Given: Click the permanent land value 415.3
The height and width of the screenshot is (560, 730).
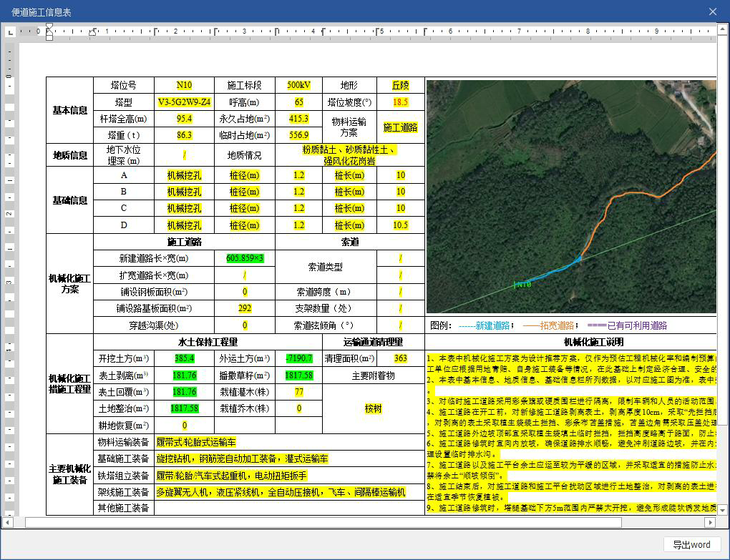Looking at the screenshot, I should pos(299,119).
